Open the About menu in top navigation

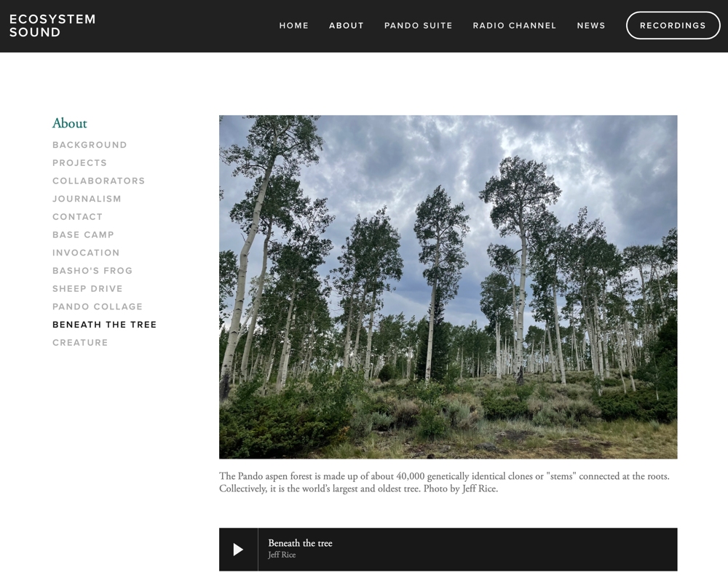(347, 25)
